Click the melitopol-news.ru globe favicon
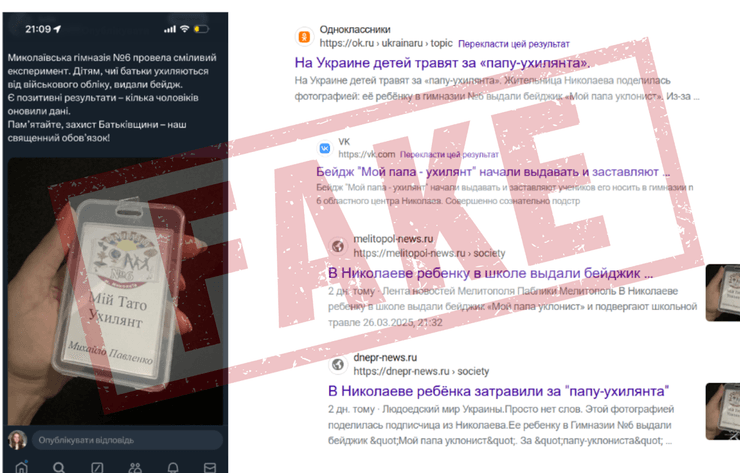 tap(338, 246)
